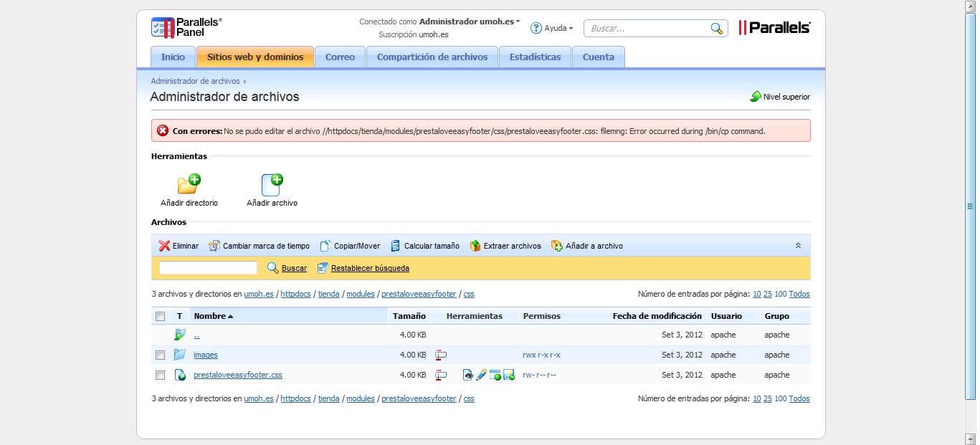
Task: Click the scrollbar down arrow
Action: 971,439
